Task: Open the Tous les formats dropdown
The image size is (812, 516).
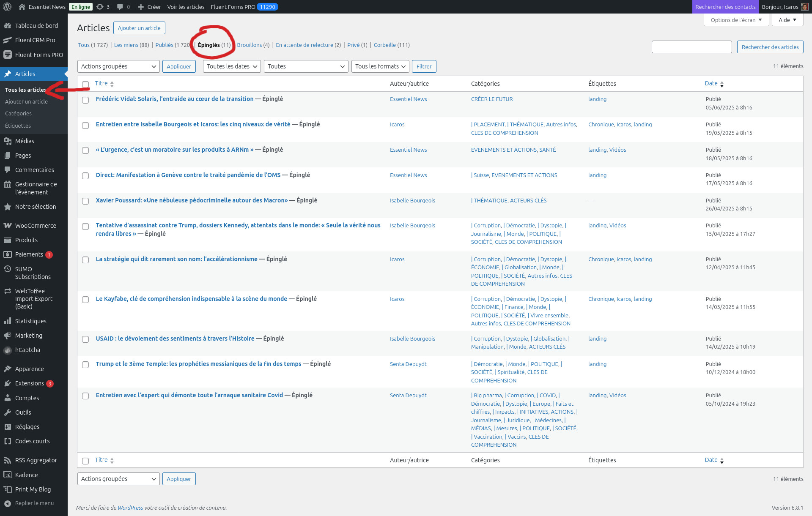Action: [380, 66]
